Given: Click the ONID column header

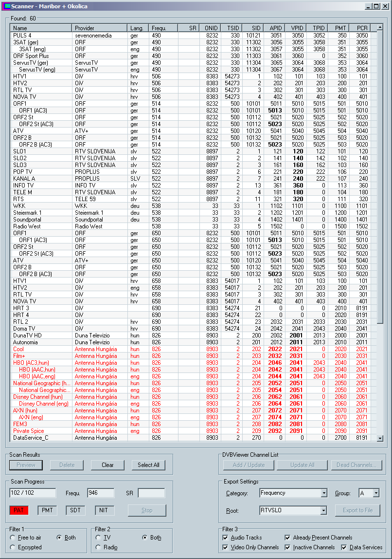Looking at the screenshot, I should click(210, 28).
